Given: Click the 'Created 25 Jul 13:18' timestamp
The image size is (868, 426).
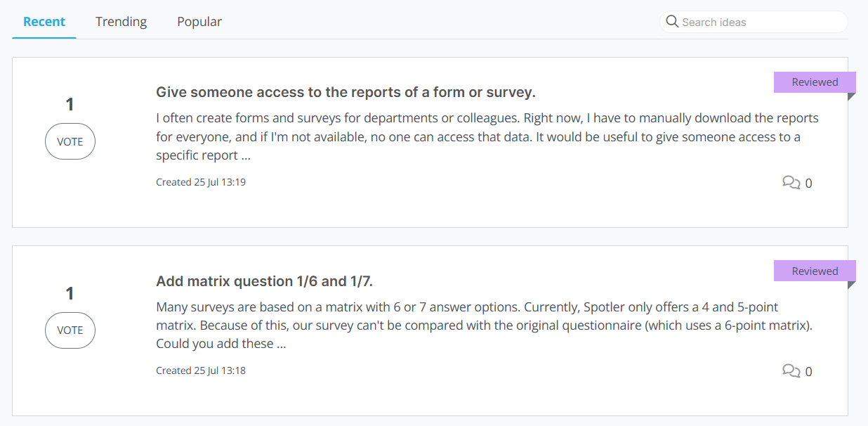Looking at the screenshot, I should point(201,370).
